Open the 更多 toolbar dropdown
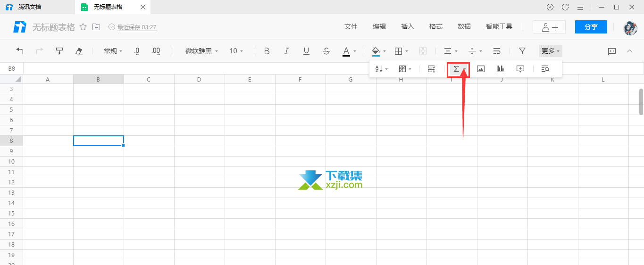Viewport: 644px width, 265px height. click(551, 51)
